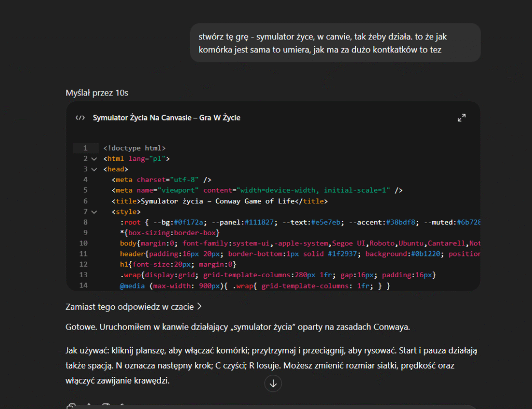This screenshot has width=532, height=409.
Task: Click the title tag 'Symulator życia – Conway' line
Action: click(220, 201)
